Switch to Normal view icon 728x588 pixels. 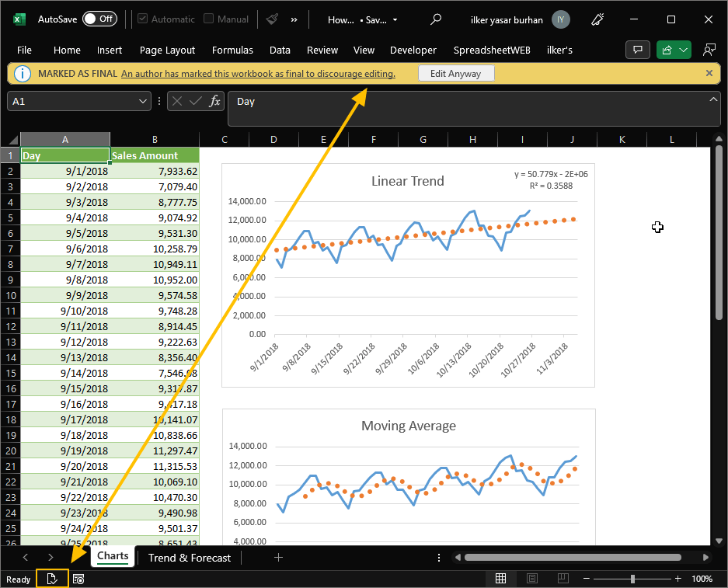(x=500, y=578)
